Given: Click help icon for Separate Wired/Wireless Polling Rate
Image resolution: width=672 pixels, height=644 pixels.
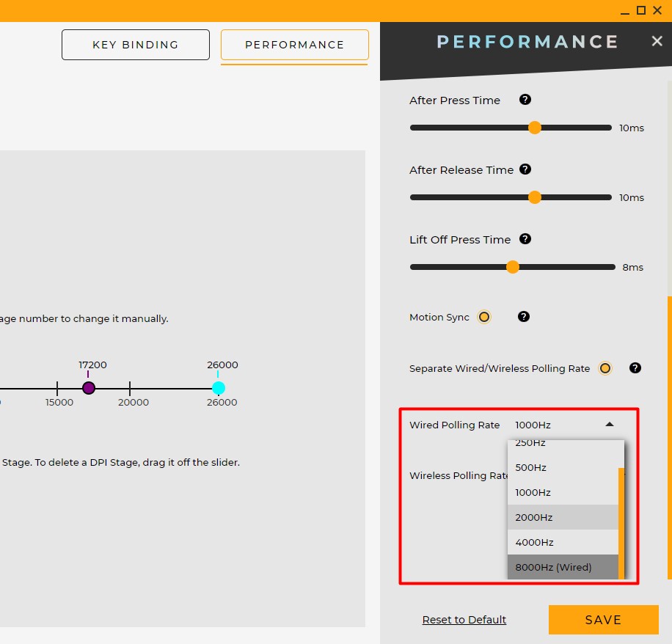Looking at the screenshot, I should click(635, 368).
